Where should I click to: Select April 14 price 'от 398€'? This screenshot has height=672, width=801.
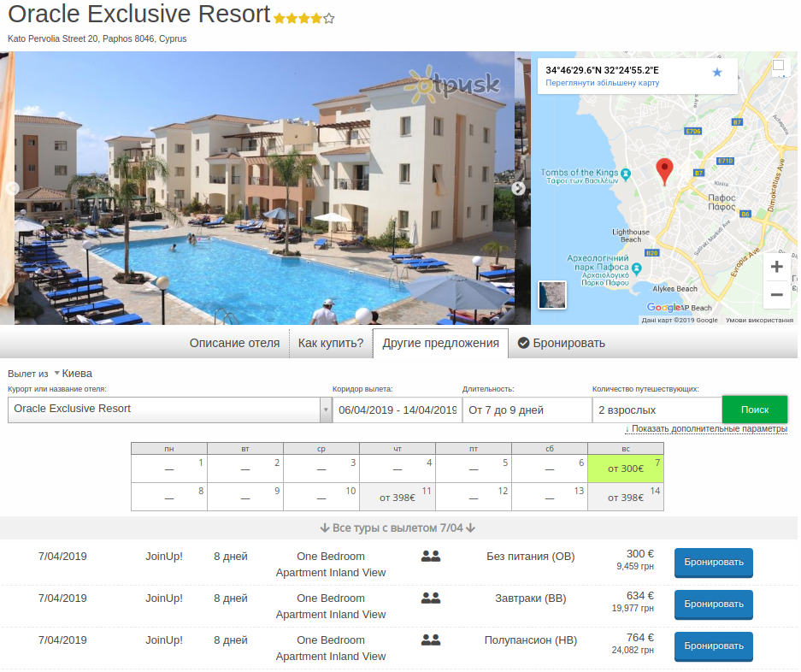tap(626, 498)
